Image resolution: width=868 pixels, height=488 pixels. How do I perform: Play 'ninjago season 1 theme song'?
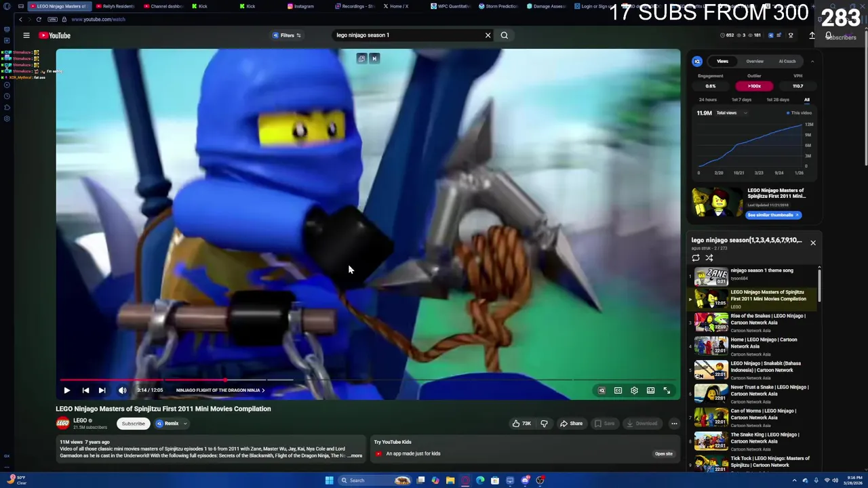(x=753, y=275)
